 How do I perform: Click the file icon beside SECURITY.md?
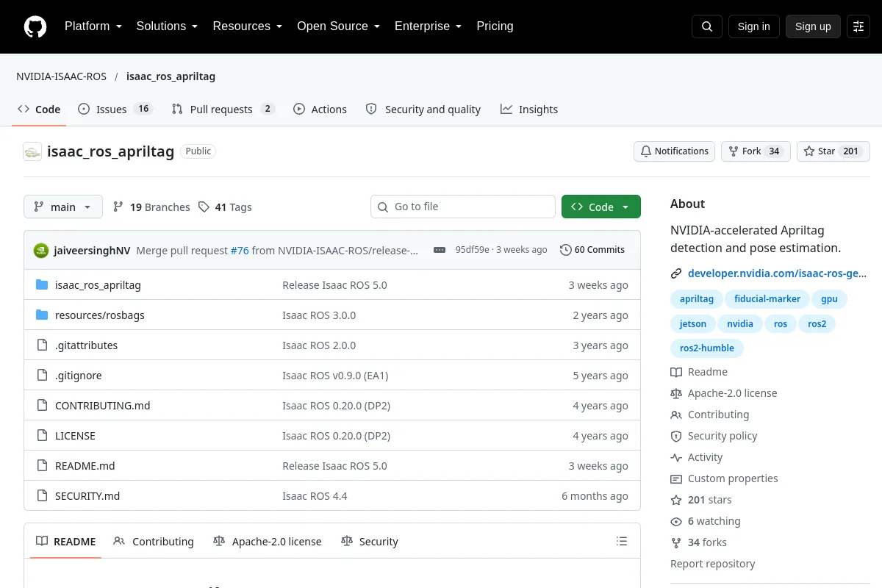coord(42,496)
